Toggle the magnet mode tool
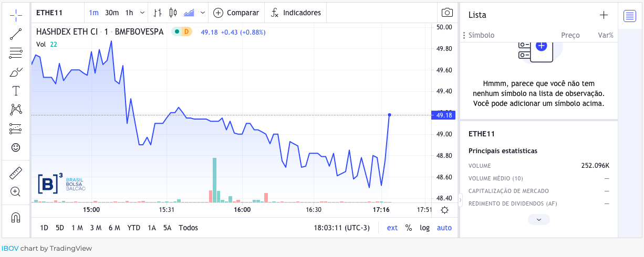This screenshot has width=644, height=257. point(16,217)
